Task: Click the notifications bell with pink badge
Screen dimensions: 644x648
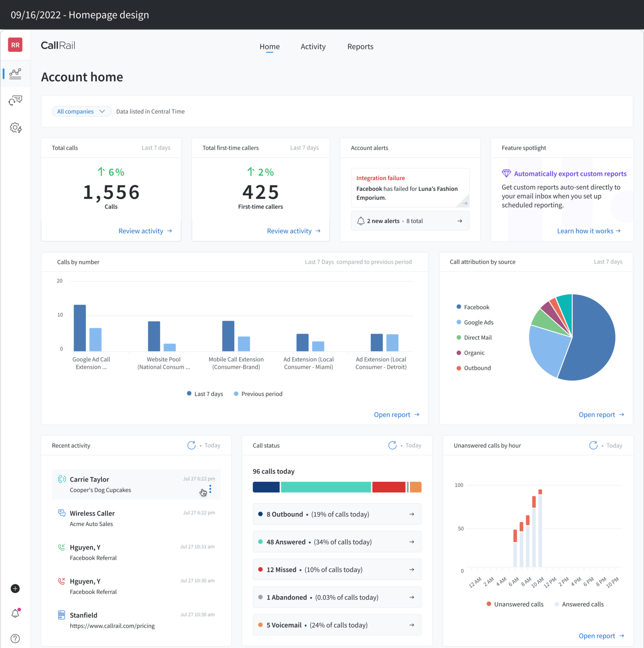Action: point(15,613)
